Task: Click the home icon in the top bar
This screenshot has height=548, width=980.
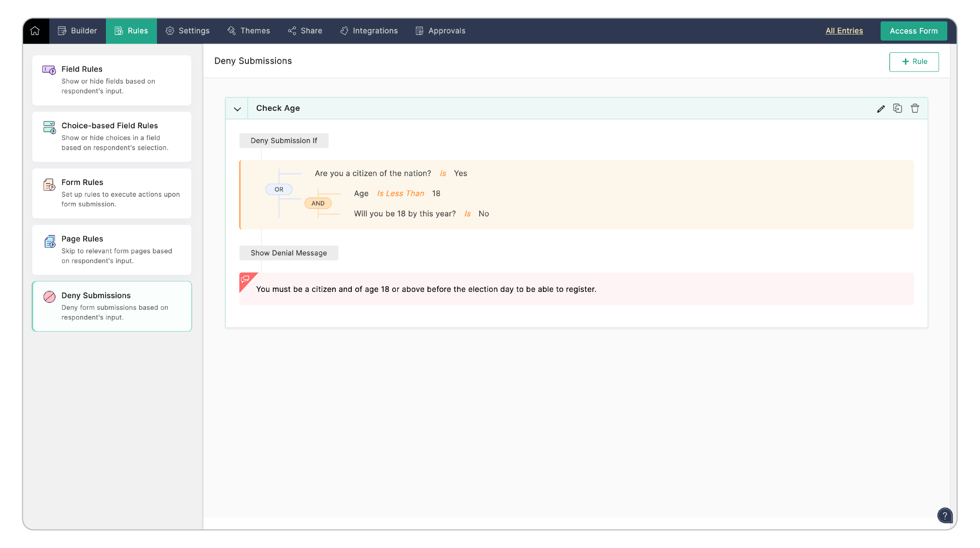Action: 35,31
